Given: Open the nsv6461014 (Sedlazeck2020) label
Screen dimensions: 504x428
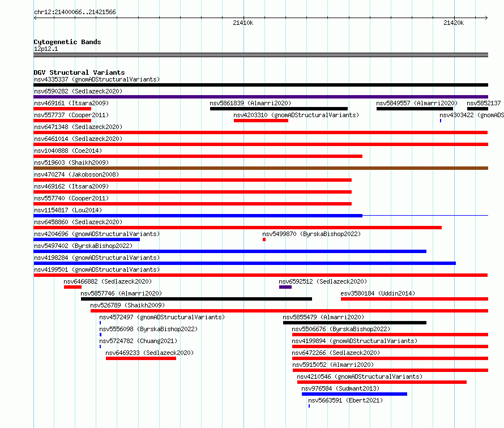Looking at the screenshot, I should 78,139.
